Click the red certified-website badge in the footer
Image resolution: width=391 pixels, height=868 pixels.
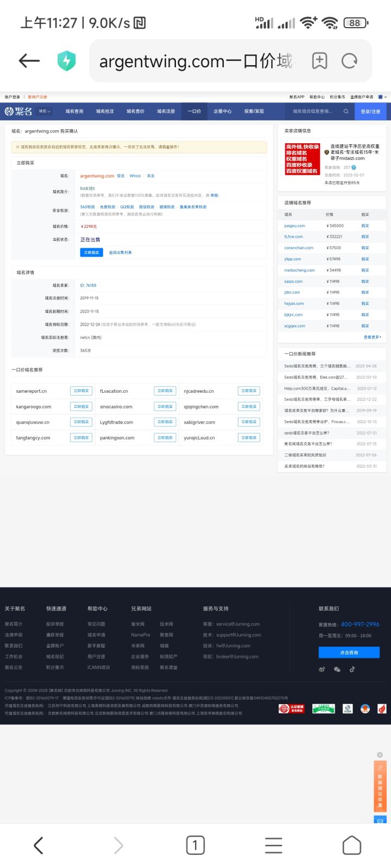291,709
